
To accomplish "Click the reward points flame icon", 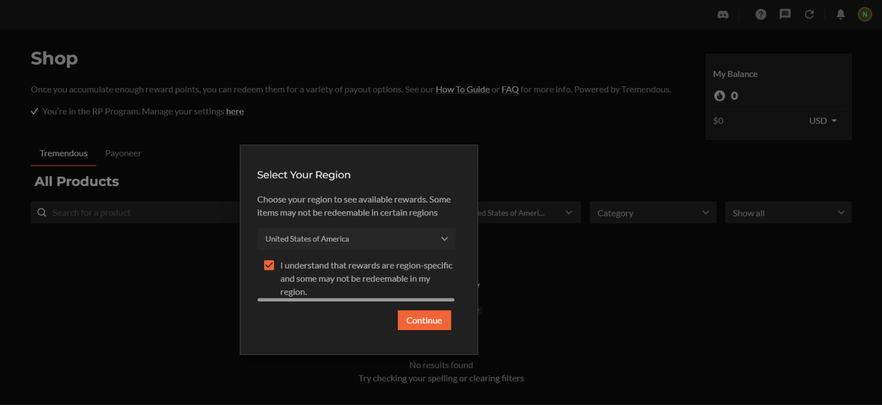I will tap(719, 96).
